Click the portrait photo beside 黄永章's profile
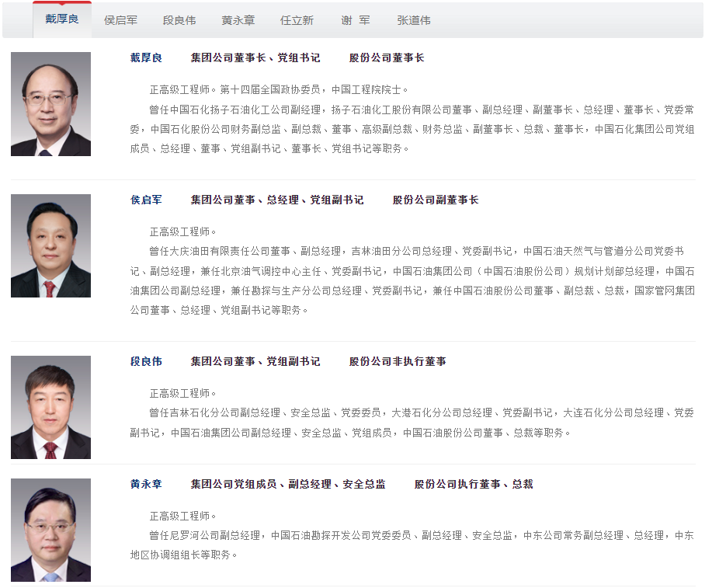This screenshot has height=588, width=719. [50, 530]
